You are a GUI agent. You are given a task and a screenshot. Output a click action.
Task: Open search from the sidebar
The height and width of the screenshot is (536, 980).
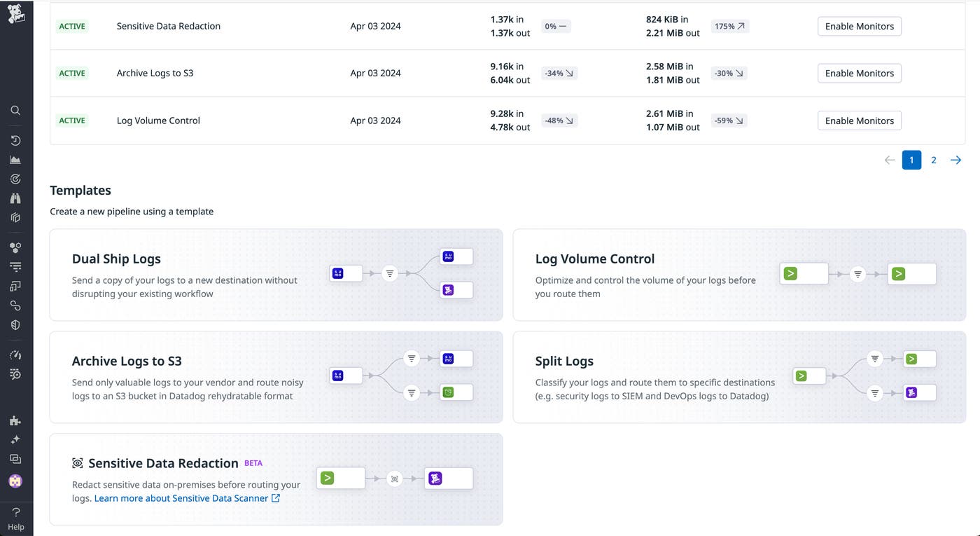[x=15, y=110]
